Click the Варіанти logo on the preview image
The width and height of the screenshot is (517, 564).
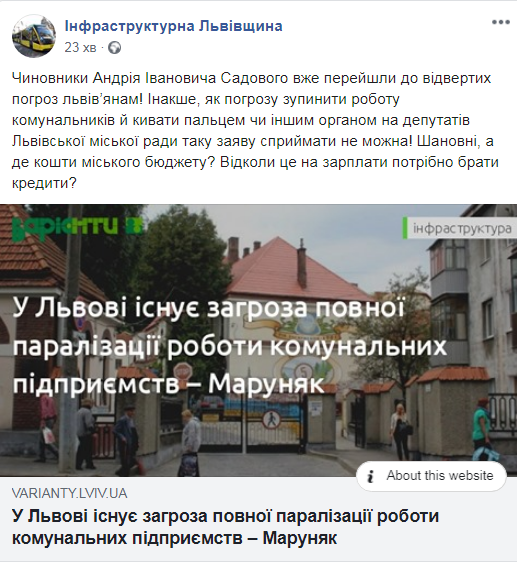click(77, 227)
